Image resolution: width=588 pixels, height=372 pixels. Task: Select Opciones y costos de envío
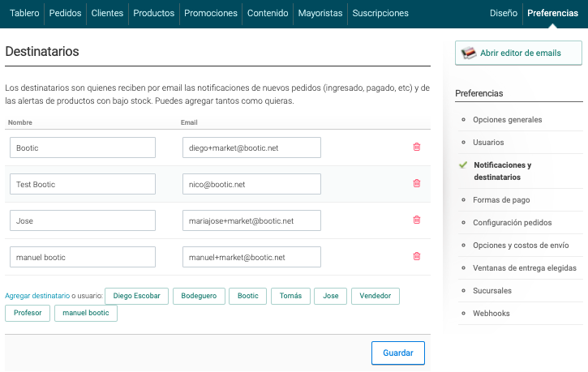coord(521,246)
